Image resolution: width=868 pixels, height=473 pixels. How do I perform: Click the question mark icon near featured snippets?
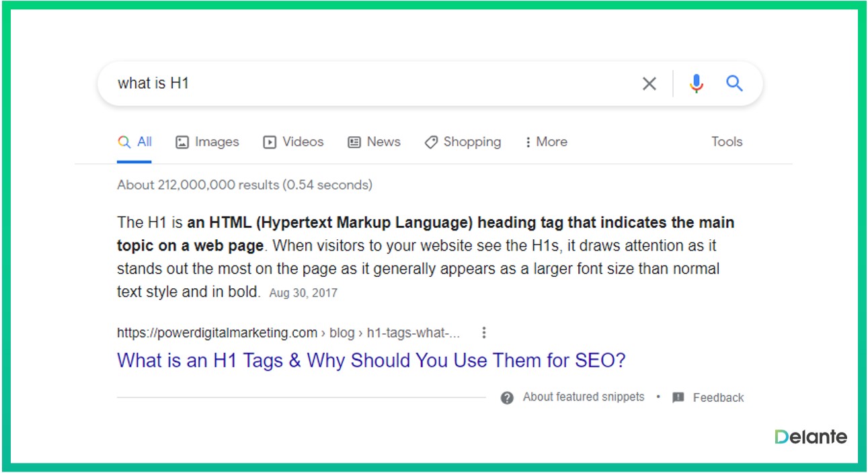point(507,398)
